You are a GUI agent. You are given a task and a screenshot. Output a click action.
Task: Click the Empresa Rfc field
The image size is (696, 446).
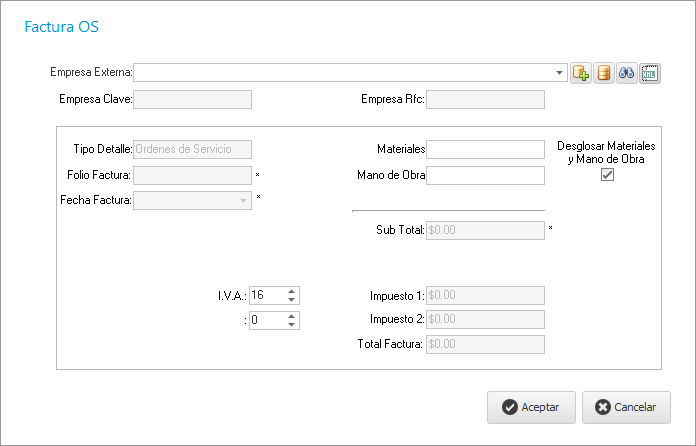point(485,99)
